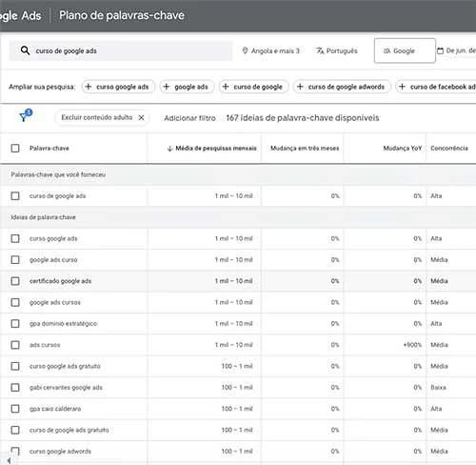Check the curso de google ads gratuito row

[x=15, y=430]
